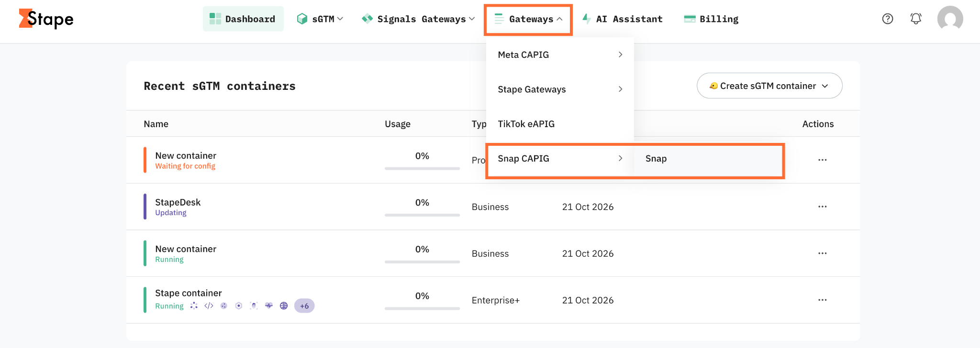The image size is (980, 348).
Task: Click usage progress bar for StapeDesk
Action: pos(422,215)
